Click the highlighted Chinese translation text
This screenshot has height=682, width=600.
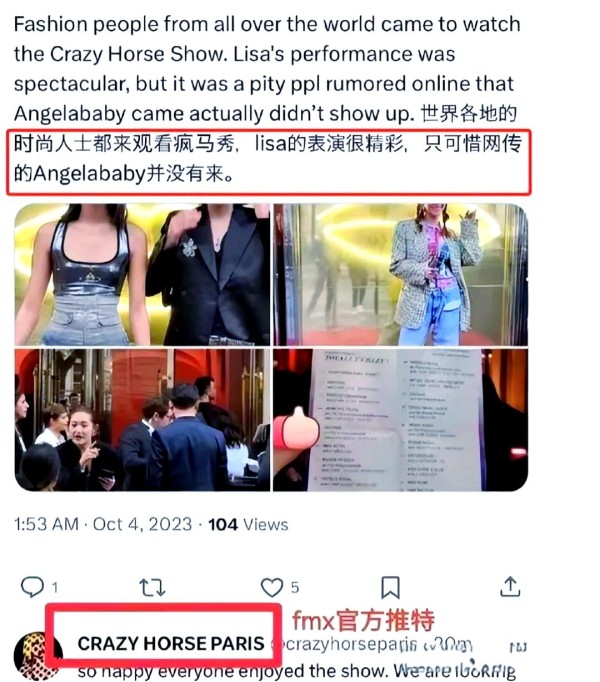point(268,159)
